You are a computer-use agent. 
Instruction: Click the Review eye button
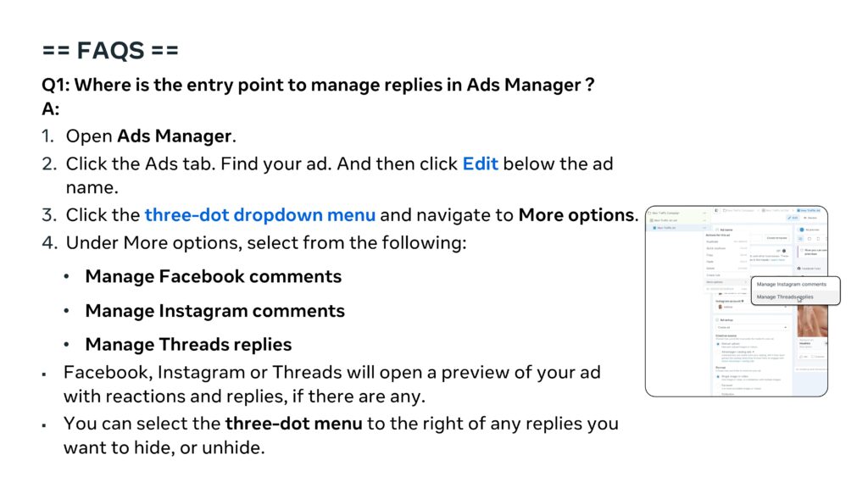click(x=811, y=218)
